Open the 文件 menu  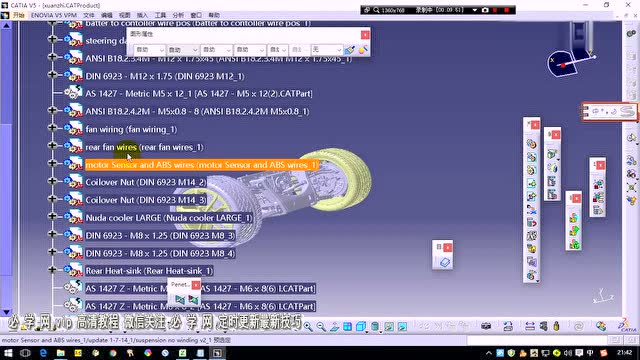[x=89, y=15]
